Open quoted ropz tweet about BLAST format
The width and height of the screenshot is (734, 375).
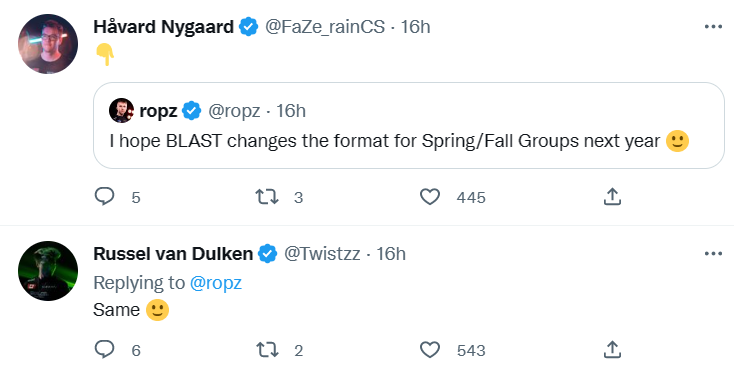(x=409, y=125)
